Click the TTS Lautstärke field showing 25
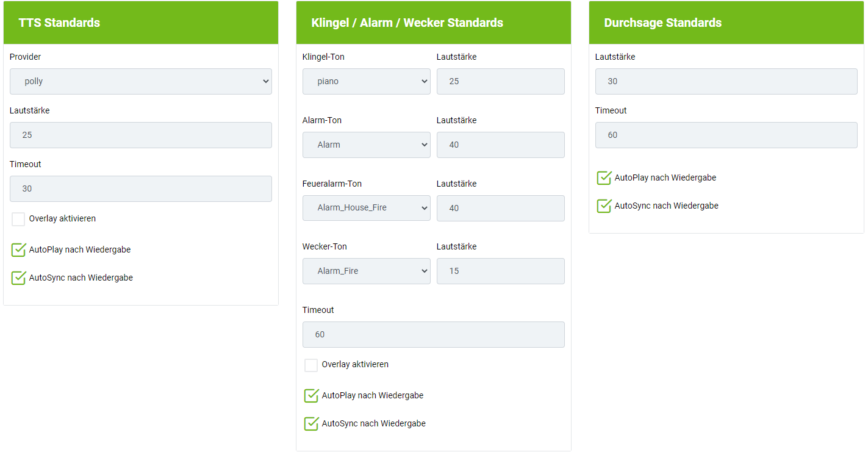This screenshot has width=868, height=463. (140, 135)
